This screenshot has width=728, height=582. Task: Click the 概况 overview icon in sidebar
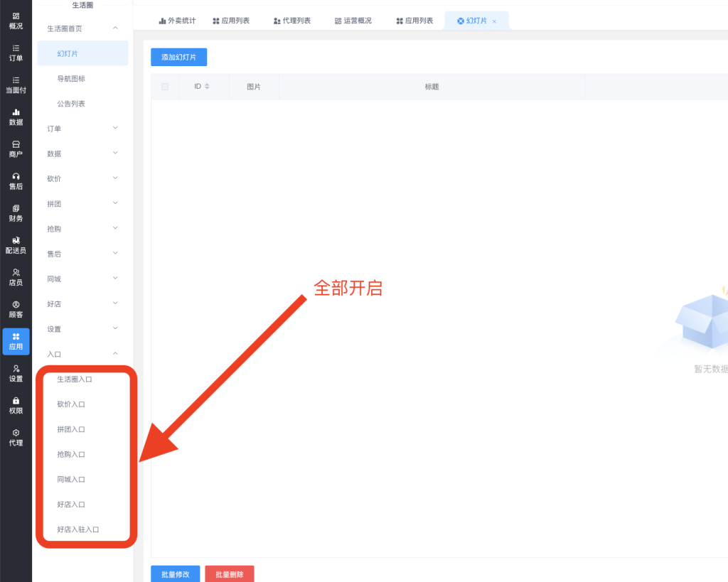[x=16, y=16]
